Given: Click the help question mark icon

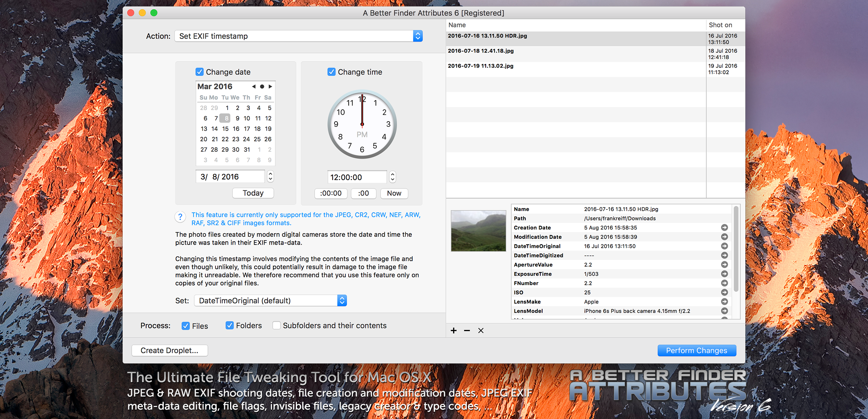Looking at the screenshot, I should click(x=180, y=217).
